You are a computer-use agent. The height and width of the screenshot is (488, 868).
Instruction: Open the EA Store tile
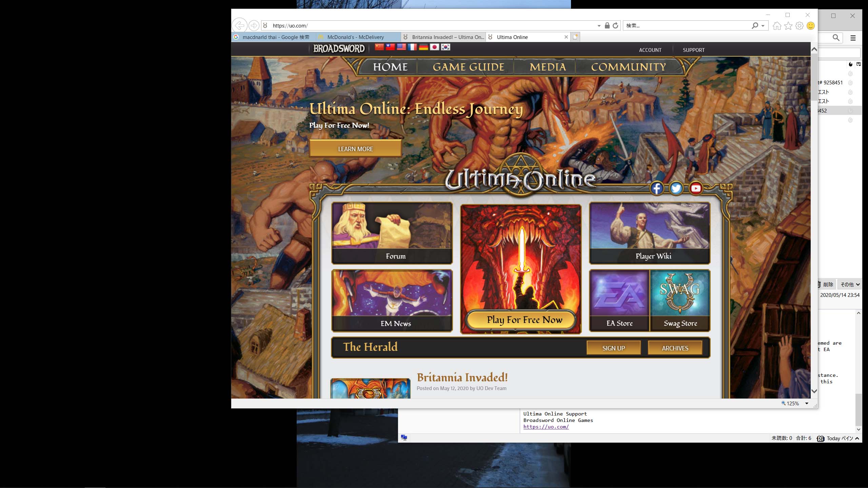(x=619, y=301)
